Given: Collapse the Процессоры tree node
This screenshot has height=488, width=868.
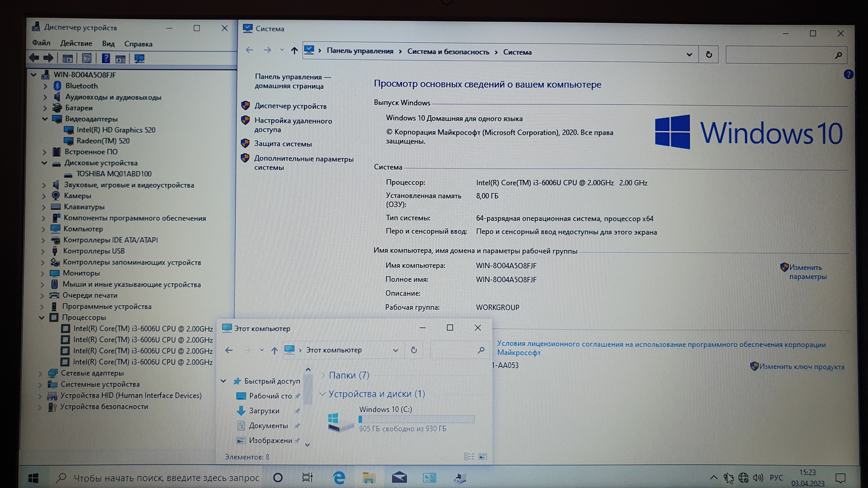Looking at the screenshot, I should tap(42, 317).
